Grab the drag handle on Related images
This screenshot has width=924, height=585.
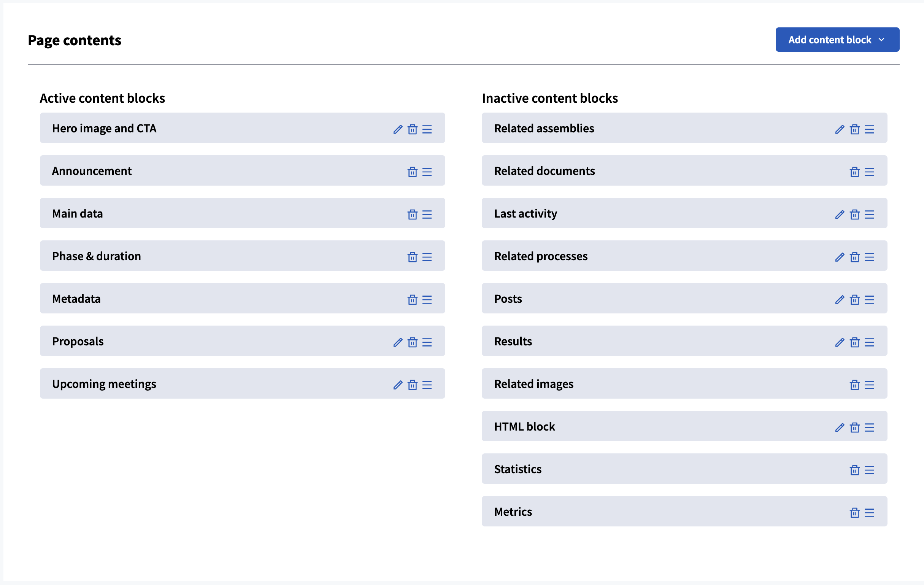(870, 385)
